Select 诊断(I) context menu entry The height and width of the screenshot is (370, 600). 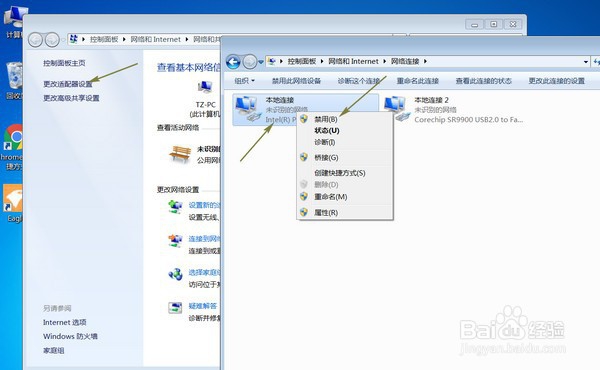point(324,142)
